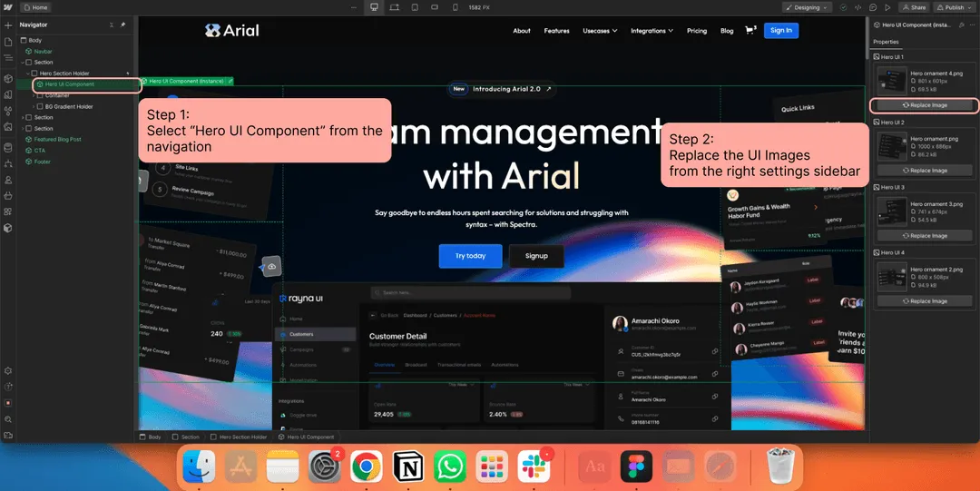
Task: Select Featured Blog Post in Navigator
Action: coord(57,140)
